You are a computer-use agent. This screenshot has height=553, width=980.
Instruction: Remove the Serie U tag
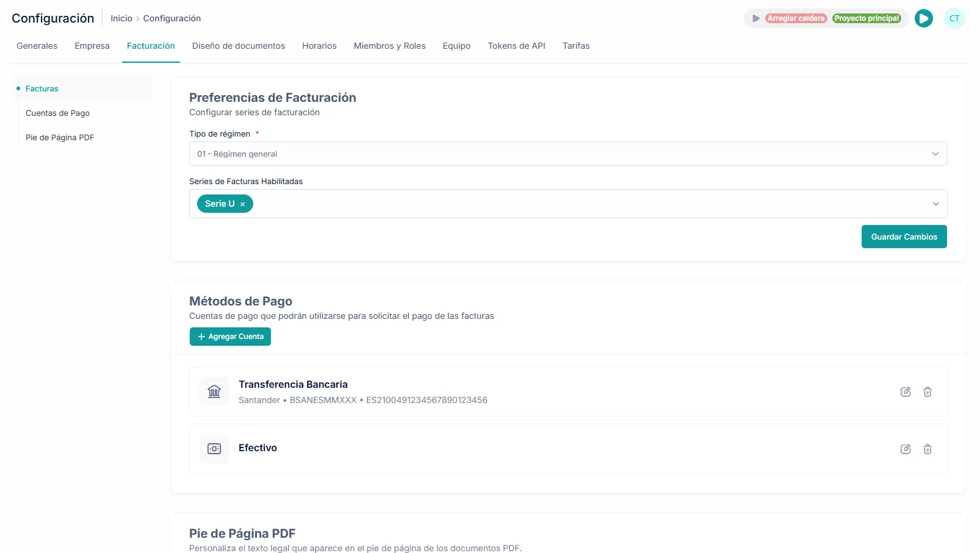click(242, 204)
